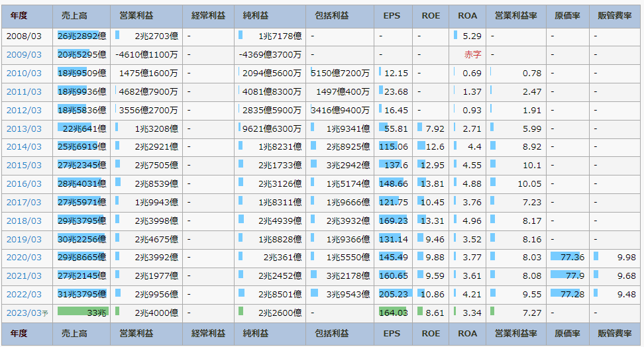The image size is (644, 347).
Task: Select forecast operating income 2兆4000億
Action: coord(156,313)
